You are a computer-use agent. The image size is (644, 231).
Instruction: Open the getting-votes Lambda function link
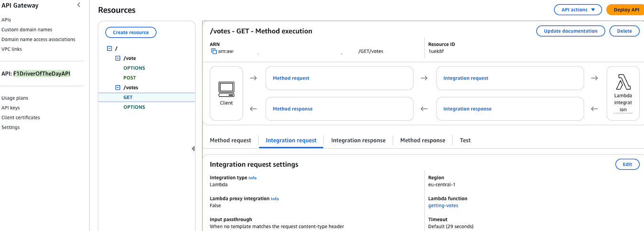click(x=443, y=206)
